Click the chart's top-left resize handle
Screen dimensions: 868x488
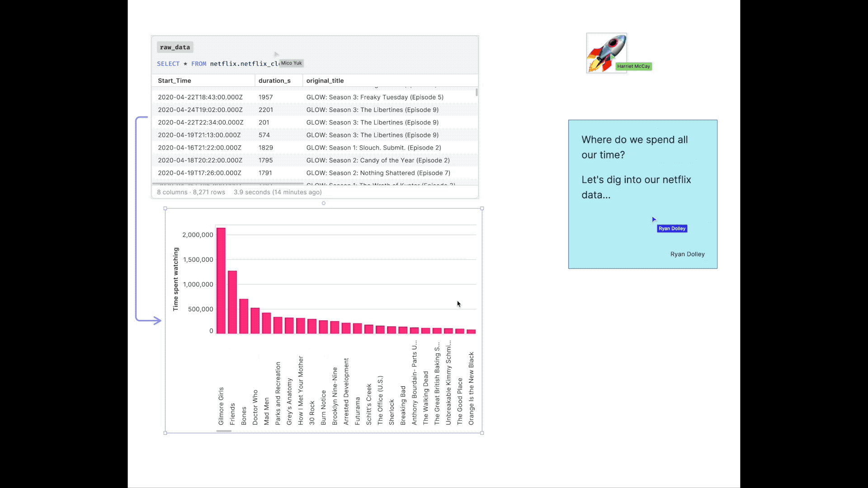[165, 209]
